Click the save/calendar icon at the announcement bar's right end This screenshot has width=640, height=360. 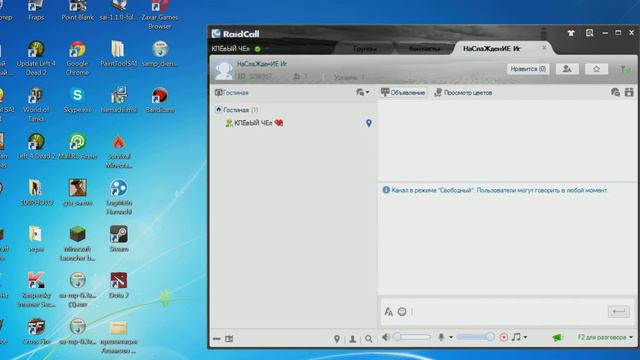629,92
